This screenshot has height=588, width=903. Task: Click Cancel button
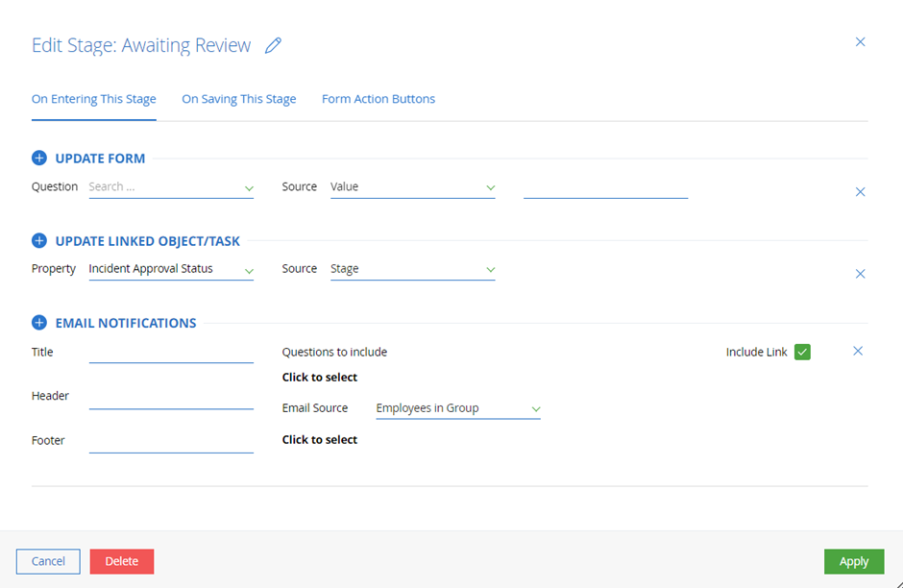coord(48,561)
